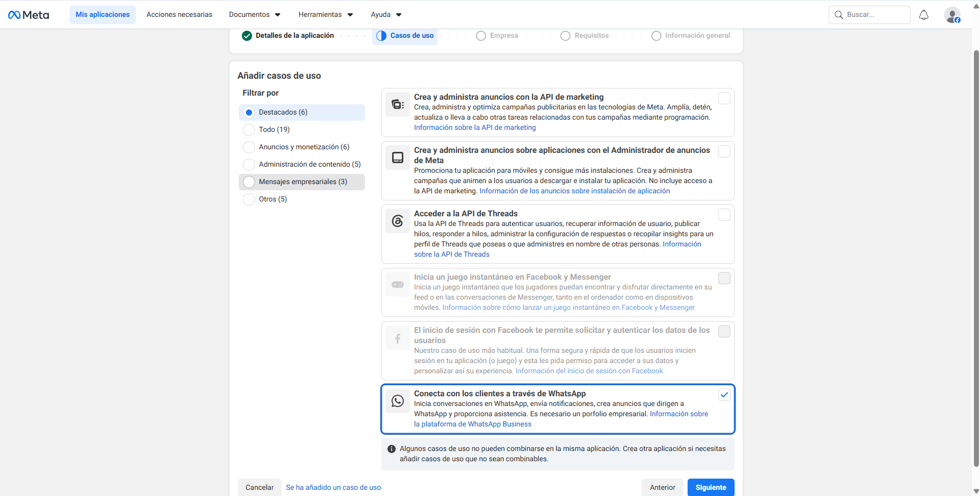
Task: Expand the Herramientas menu
Action: click(x=326, y=15)
